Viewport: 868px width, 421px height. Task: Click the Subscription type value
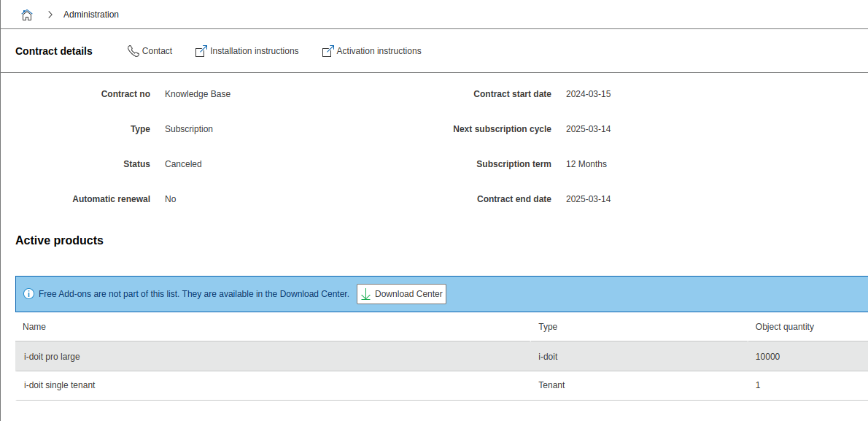pos(189,129)
